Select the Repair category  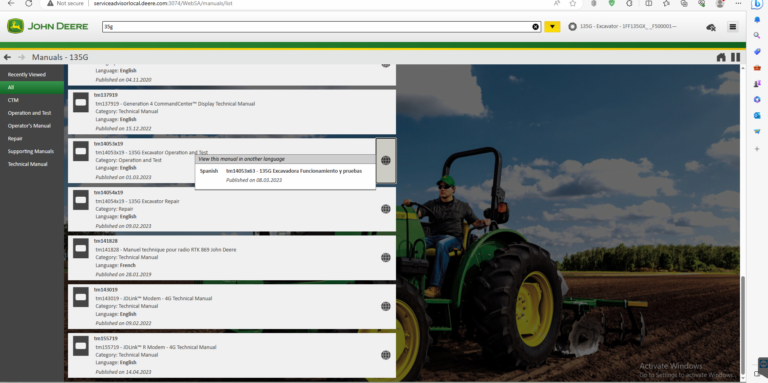(x=32, y=138)
